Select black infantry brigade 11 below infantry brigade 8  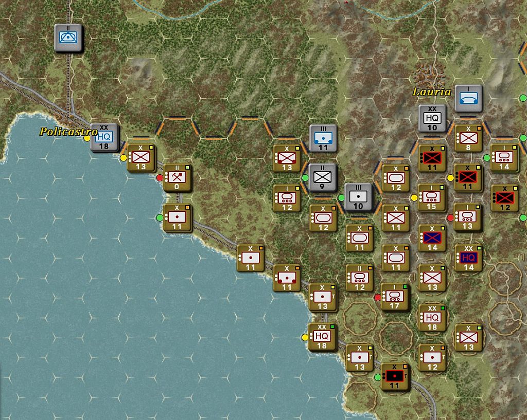[x=467, y=177]
